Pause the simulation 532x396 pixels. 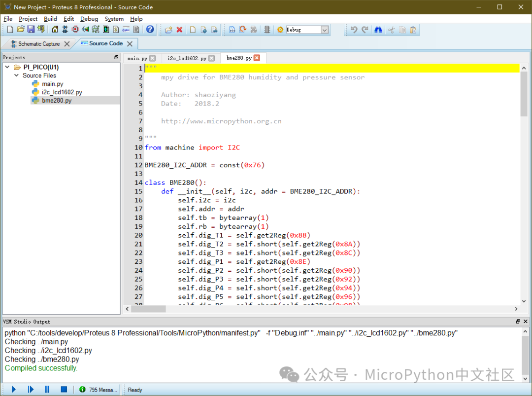point(47,389)
